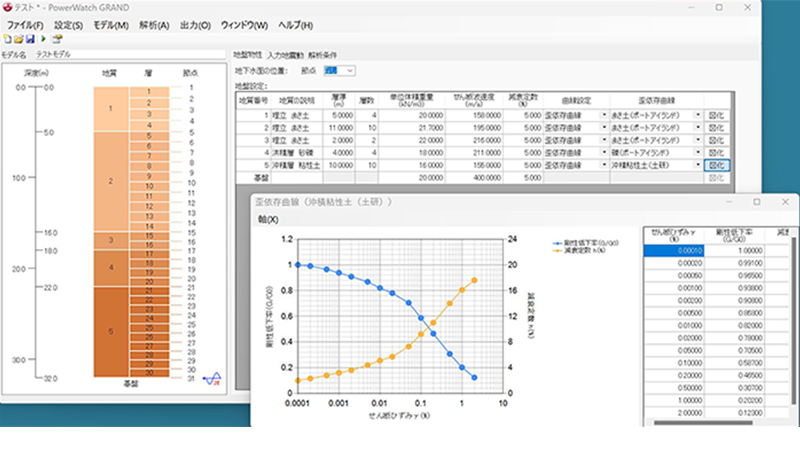
Task: Click the PowerWatch GRAND title bar logo
Action: click(8, 8)
